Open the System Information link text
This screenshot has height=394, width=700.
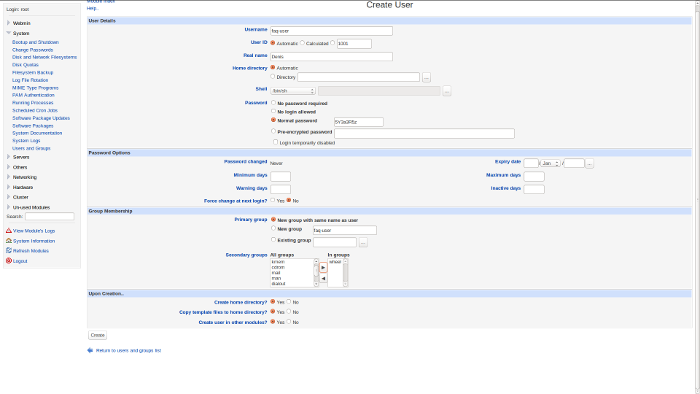(34, 241)
